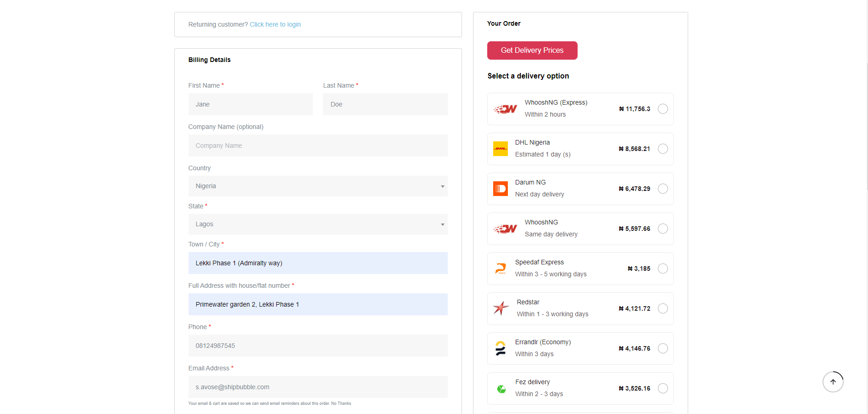868x414 pixels.
Task: Click the ₦ 3,185 price text
Action: (639, 269)
